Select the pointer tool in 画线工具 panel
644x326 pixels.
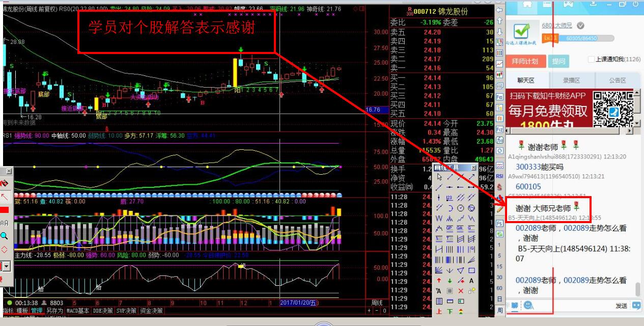point(439,177)
